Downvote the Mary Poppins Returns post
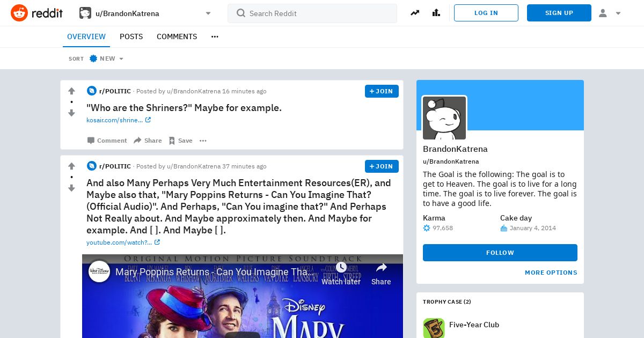 click(x=71, y=188)
